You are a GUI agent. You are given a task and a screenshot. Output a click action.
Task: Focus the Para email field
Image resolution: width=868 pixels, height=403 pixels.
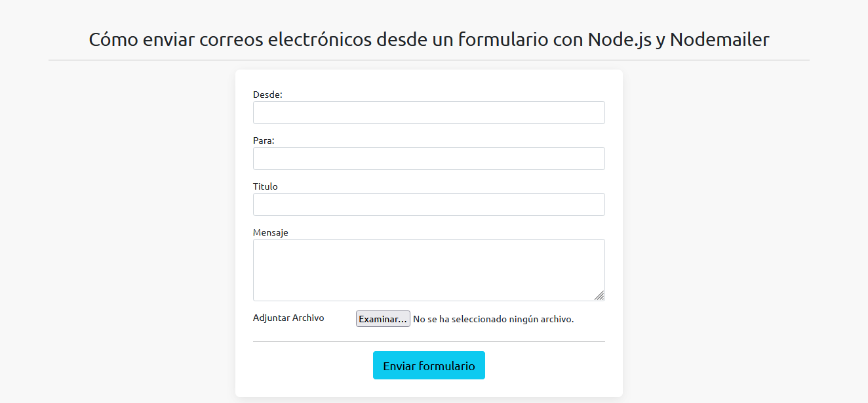[429, 159]
